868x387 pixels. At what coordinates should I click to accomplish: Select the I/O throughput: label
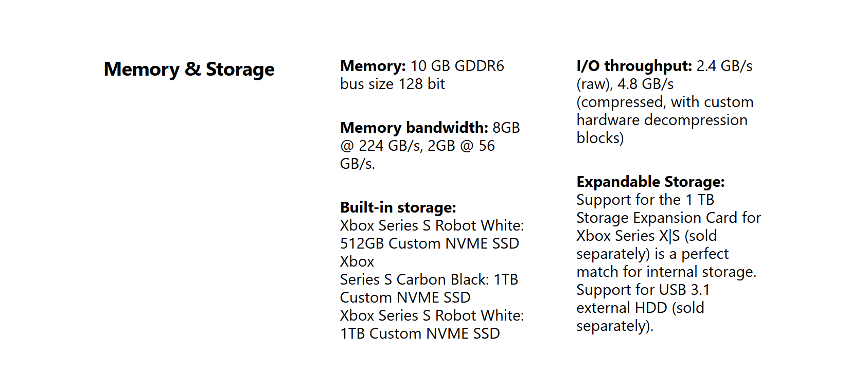(634, 66)
